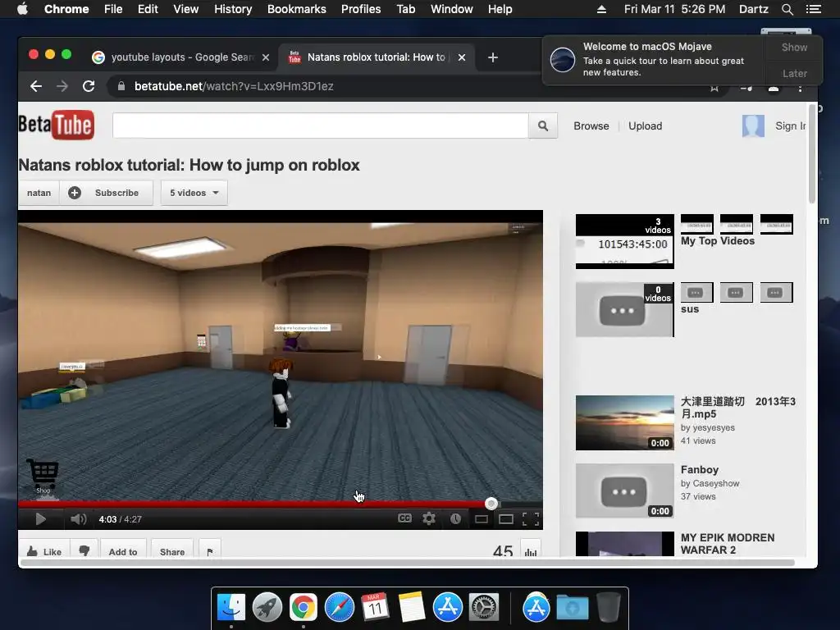
Task: Open the Browse link
Action: coord(591,126)
